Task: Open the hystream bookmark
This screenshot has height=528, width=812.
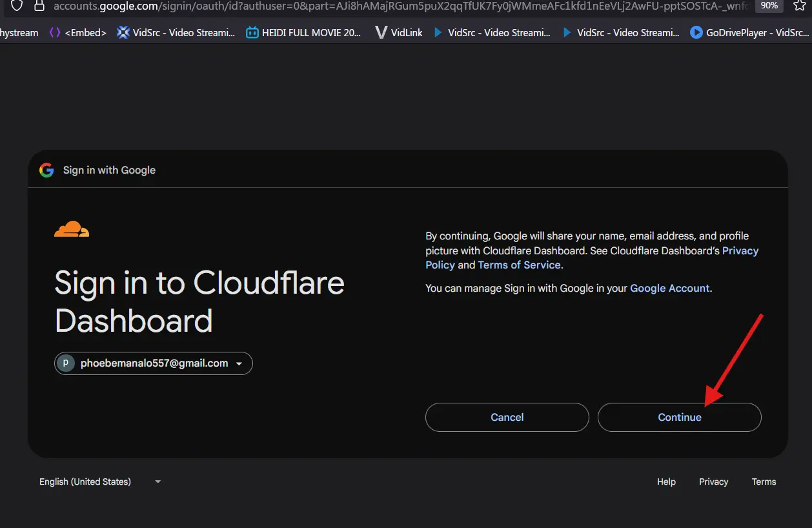Action: point(19,32)
